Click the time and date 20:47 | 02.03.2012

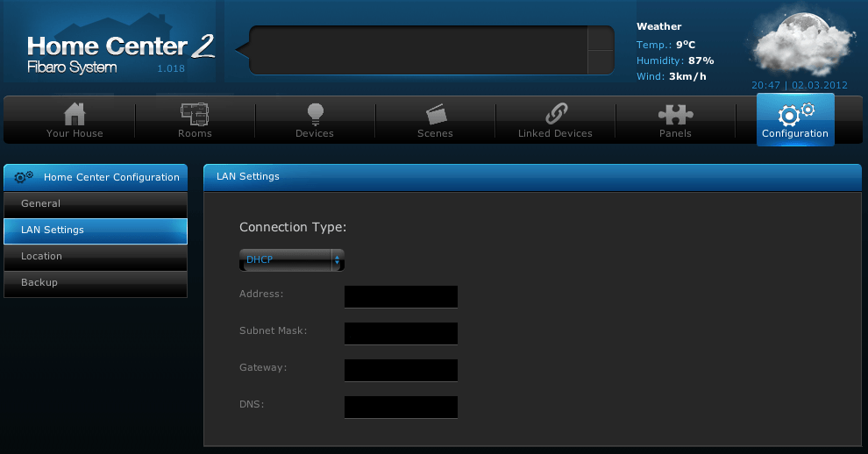point(800,85)
